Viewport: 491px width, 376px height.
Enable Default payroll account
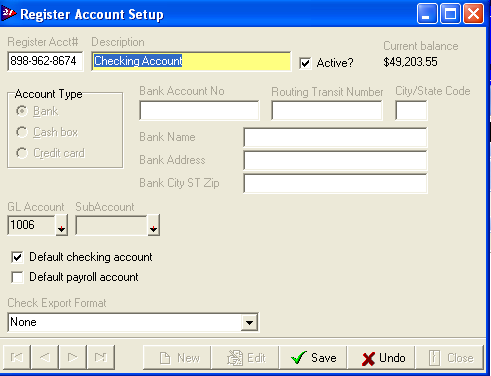click(17, 277)
